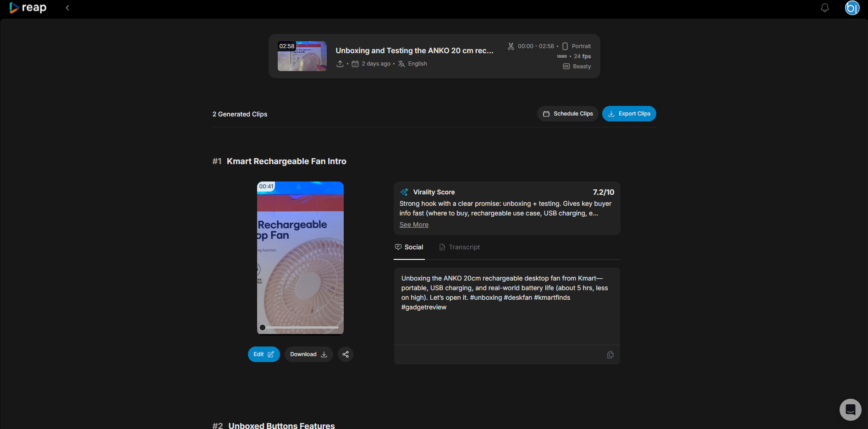This screenshot has height=429, width=868.
Task: Open notifications via the bell icon
Action: pos(824,7)
